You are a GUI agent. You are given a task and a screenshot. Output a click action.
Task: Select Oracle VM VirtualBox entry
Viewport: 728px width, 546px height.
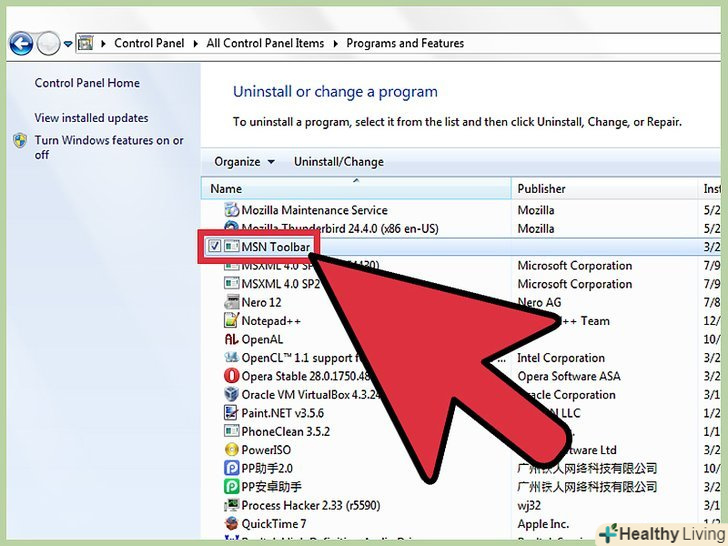point(311,395)
